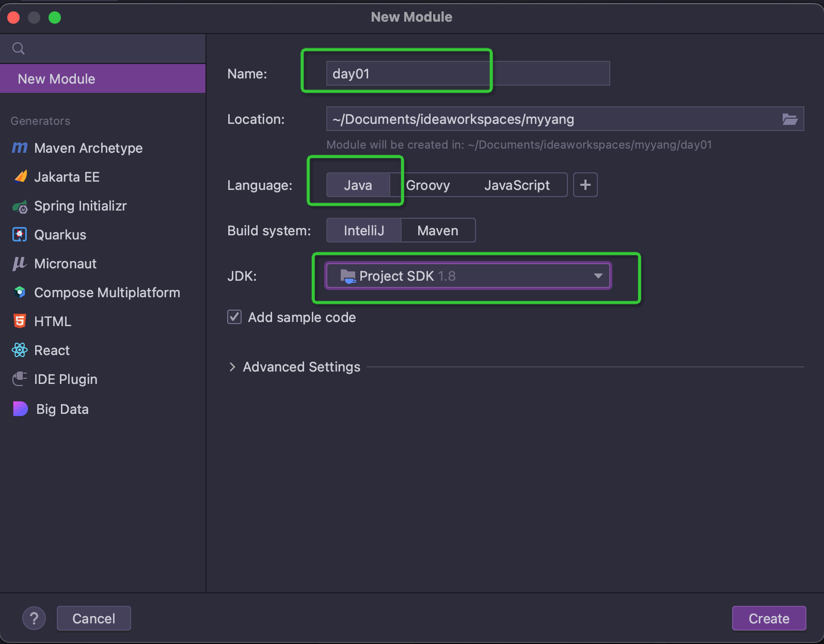Select New Module in sidebar
The height and width of the screenshot is (644, 824).
coord(103,78)
